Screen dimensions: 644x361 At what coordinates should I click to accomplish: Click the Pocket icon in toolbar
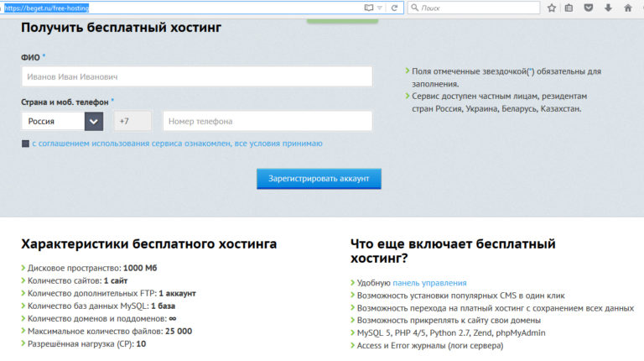[589, 8]
